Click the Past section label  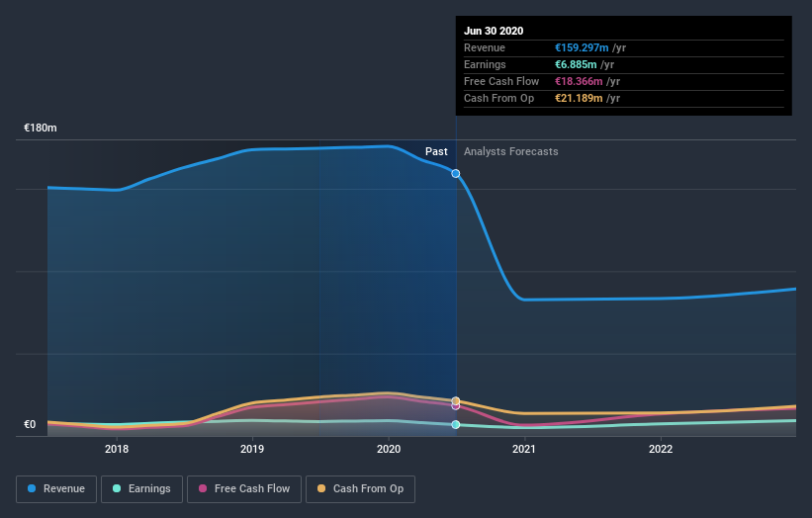pyautogui.click(x=436, y=151)
